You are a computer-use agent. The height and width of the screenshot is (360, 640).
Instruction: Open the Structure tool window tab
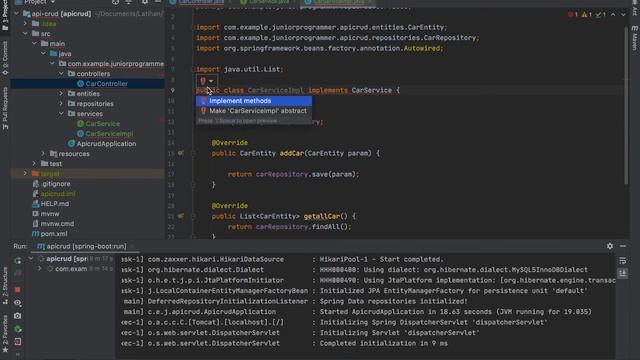coord(5,286)
